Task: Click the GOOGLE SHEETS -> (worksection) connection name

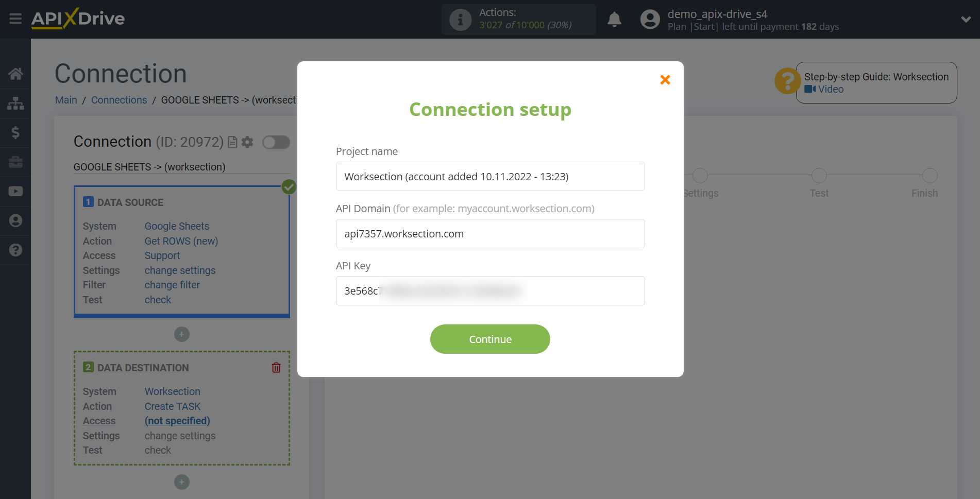Action: click(x=149, y=167)
